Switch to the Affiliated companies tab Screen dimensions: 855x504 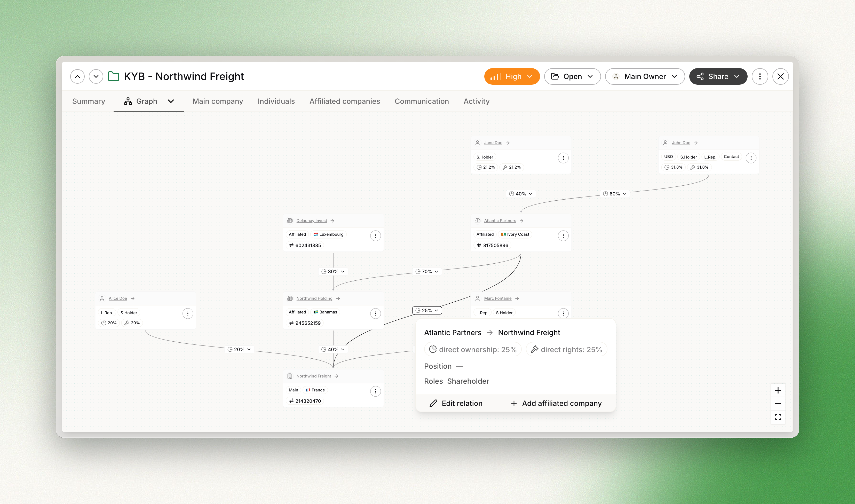click(x=345, y=101)
